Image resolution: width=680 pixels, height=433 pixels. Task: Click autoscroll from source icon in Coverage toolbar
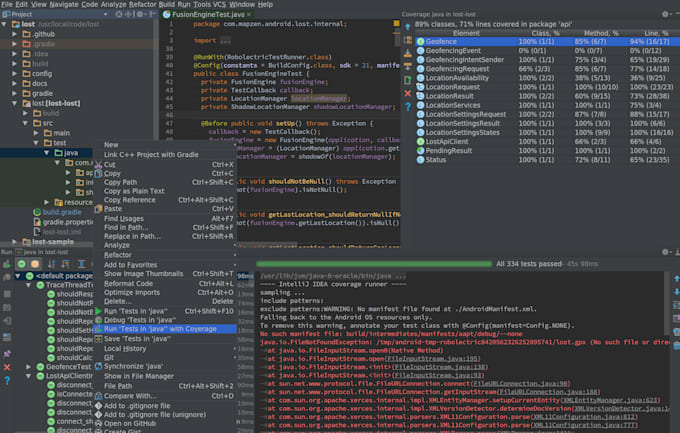point(408,66)
